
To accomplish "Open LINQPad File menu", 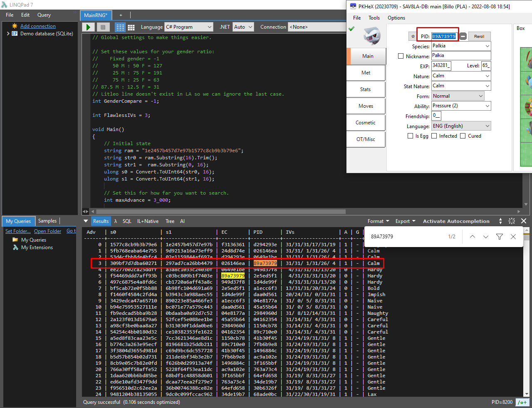I will [10, 15].
